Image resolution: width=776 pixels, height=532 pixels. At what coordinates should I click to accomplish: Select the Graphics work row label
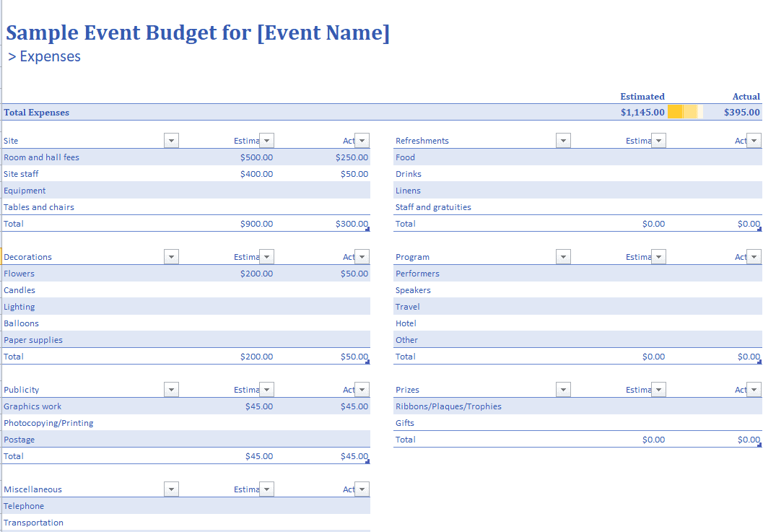(32, 406)
